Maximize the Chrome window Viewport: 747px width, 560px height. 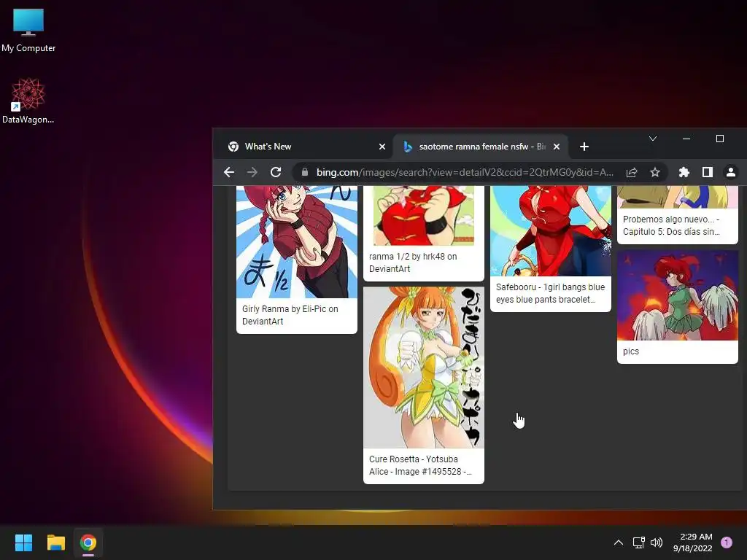tap(720, 139)
